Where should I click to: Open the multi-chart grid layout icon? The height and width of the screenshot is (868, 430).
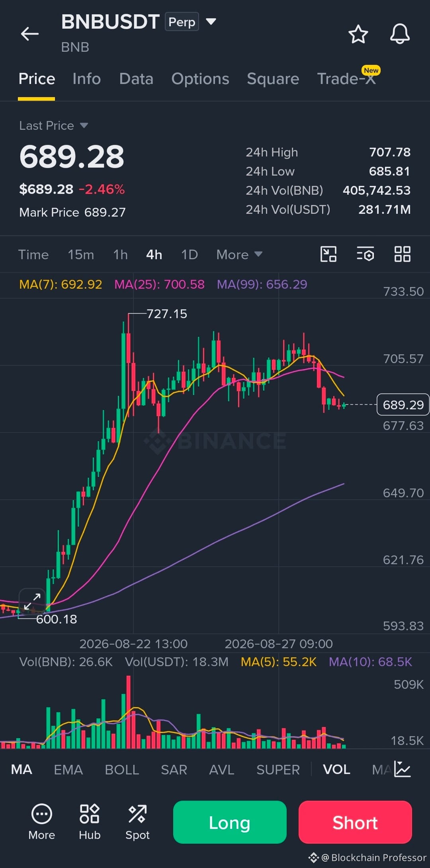coord(402,254)
